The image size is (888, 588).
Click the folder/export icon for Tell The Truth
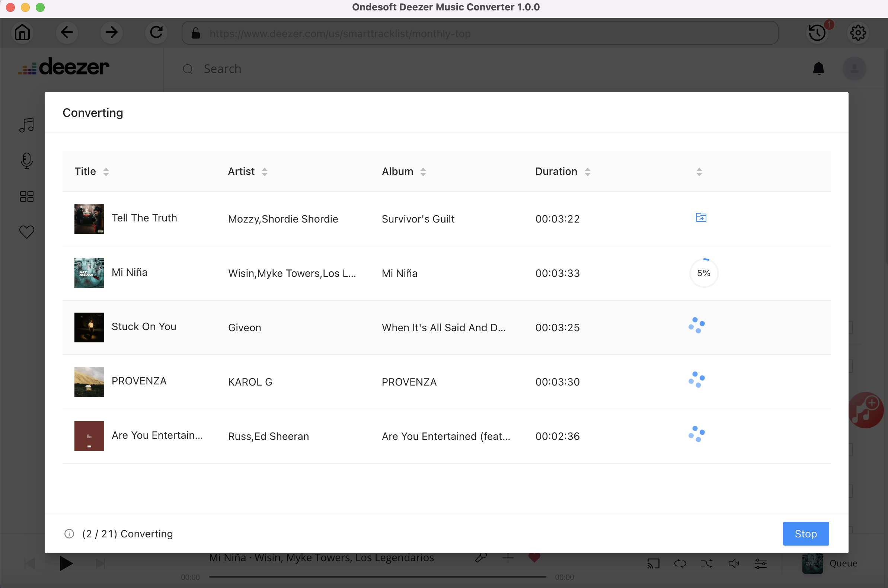[x=701, y=217]
